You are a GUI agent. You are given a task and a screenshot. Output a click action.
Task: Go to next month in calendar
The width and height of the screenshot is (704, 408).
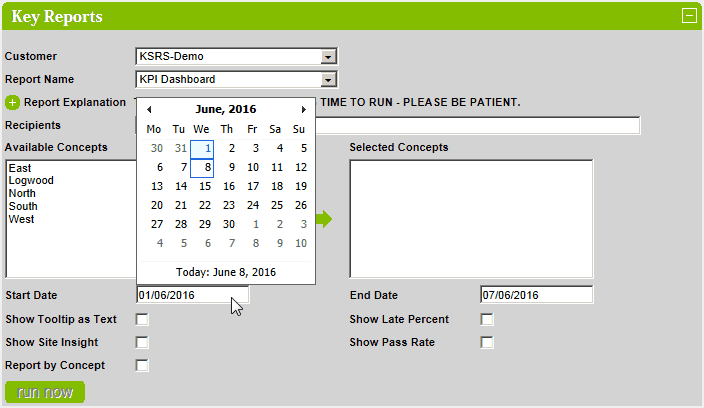pos(304,110)
